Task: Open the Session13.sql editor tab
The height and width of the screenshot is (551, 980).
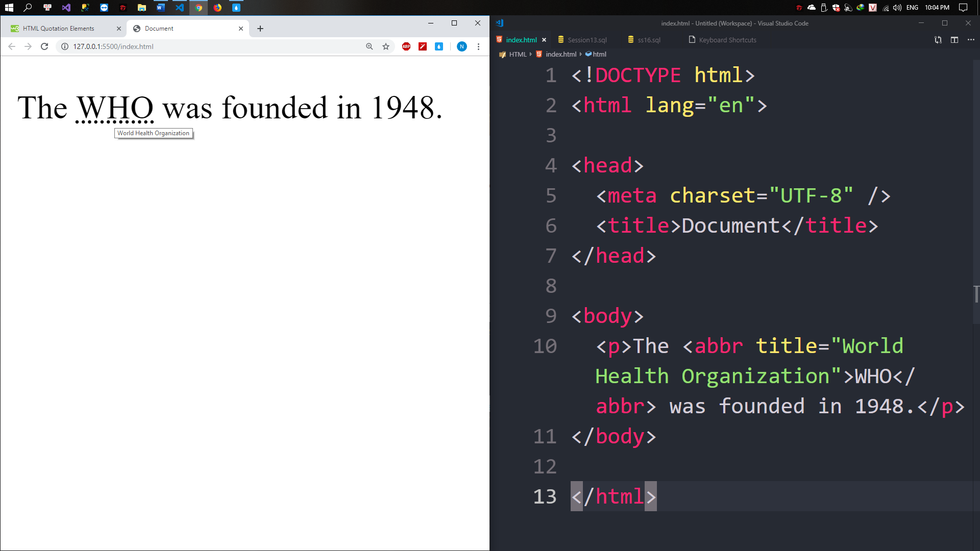Action: click(x=587, y=40)
